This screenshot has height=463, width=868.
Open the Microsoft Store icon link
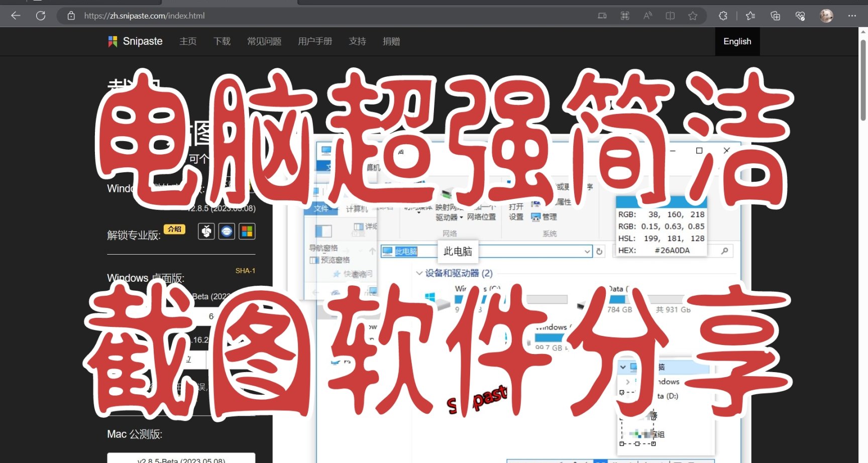(x=247, y=231)
